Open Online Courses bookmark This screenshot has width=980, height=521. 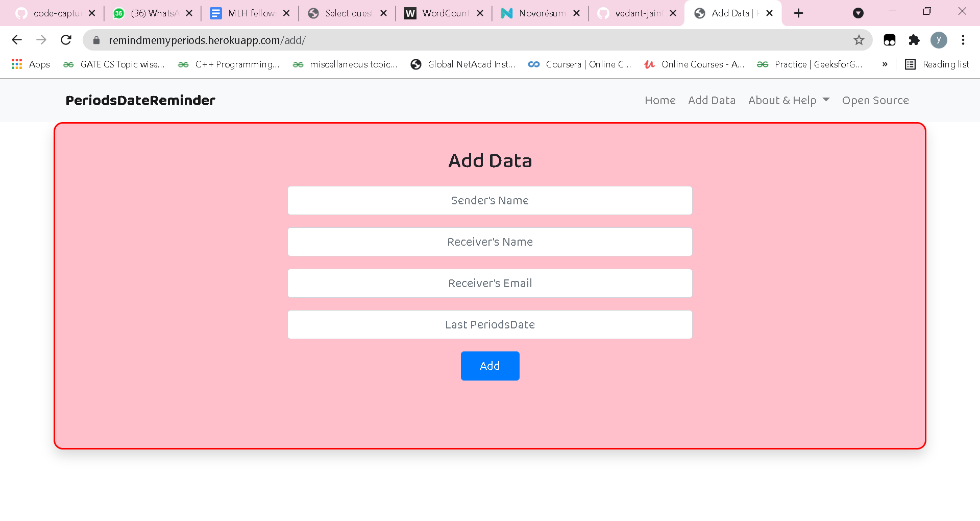pyautogui.click(x=695, y=64)
